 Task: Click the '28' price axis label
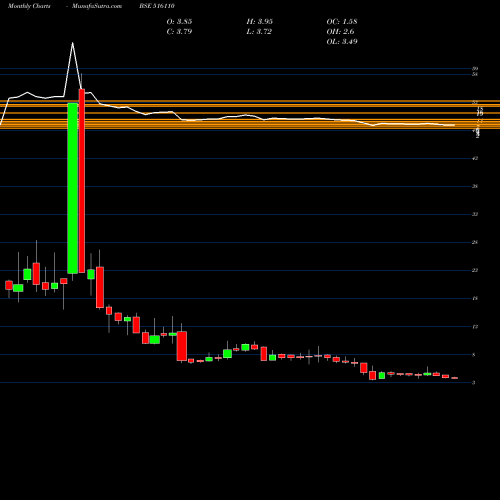coord(475,242)
